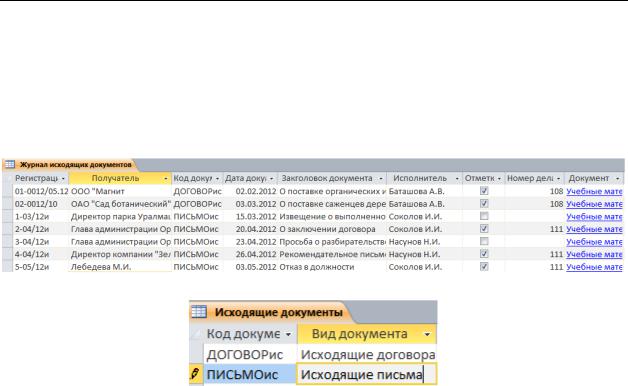Open the Код докум column dropdown in journal
This screenshot has height=386, width=628.
[x=217, y=179]
